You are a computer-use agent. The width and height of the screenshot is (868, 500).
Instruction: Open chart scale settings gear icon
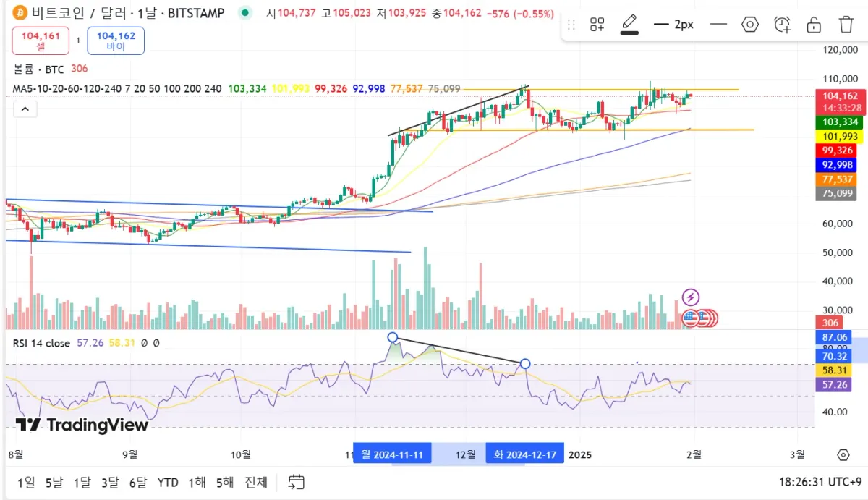(843, 454)
